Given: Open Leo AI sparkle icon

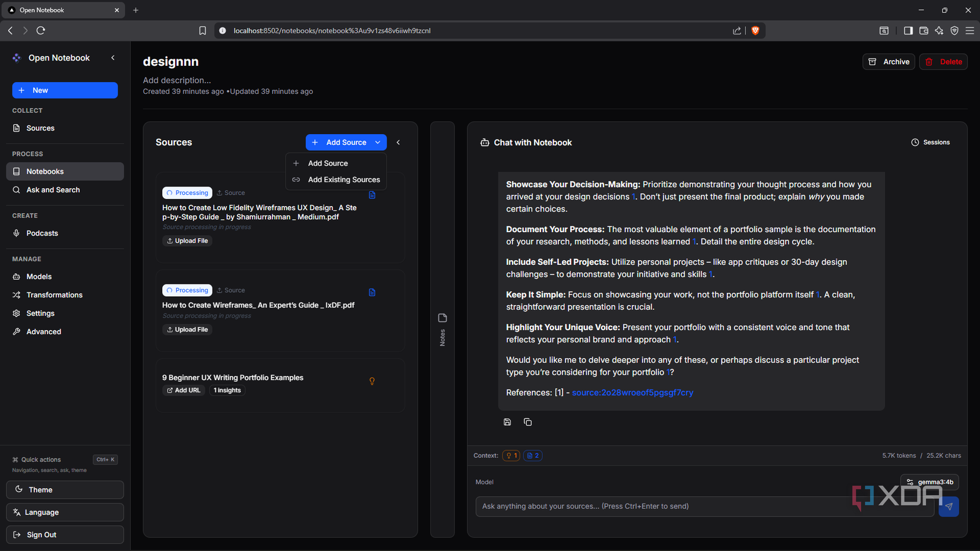Looking at the screenshot, I should [939, 31].
